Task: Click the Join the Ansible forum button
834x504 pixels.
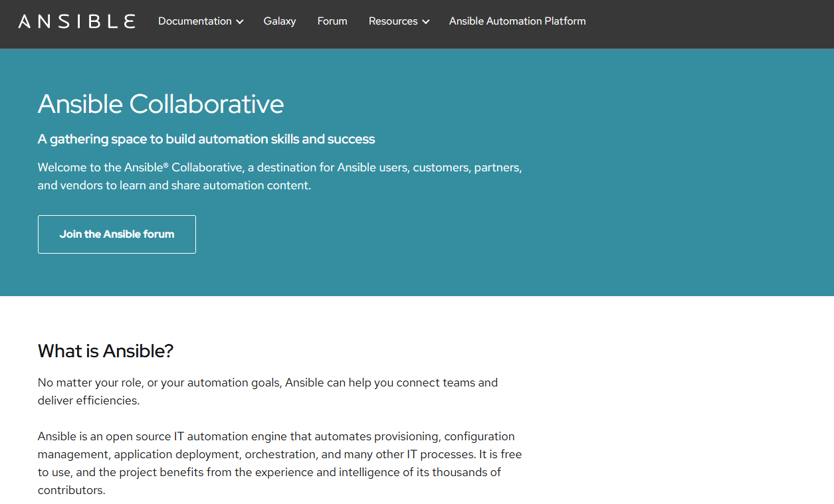Action: pos(116,234)
